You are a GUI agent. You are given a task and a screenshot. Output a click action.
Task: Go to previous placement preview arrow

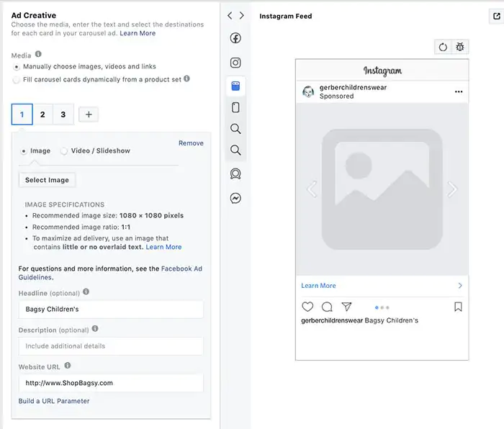pyautogui.click(x=230, y=15)
